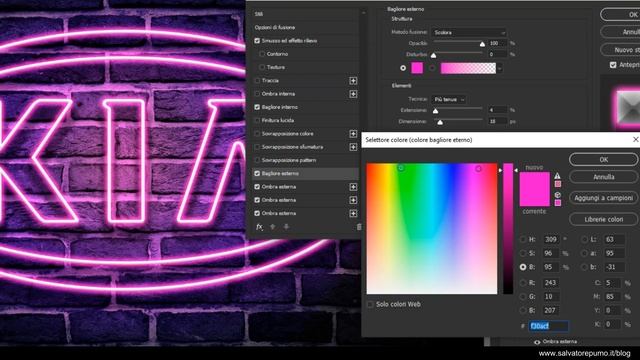Click the M value field showing 85

pos(612,297)
